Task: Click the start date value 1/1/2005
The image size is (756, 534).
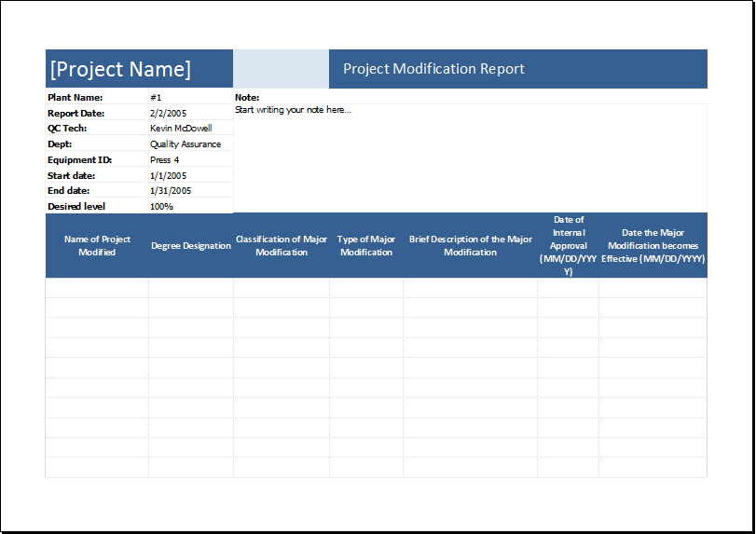Action: click(169, 176)
